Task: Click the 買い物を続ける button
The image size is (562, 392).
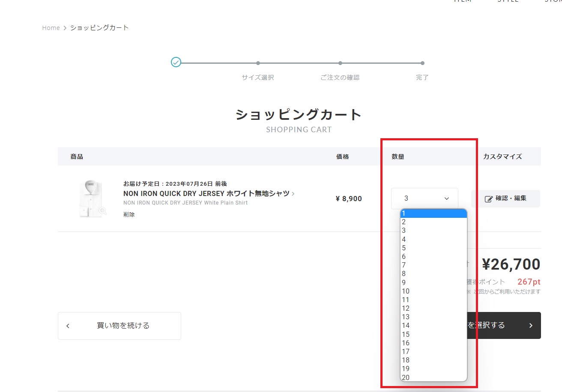Action: pos(120,326)
